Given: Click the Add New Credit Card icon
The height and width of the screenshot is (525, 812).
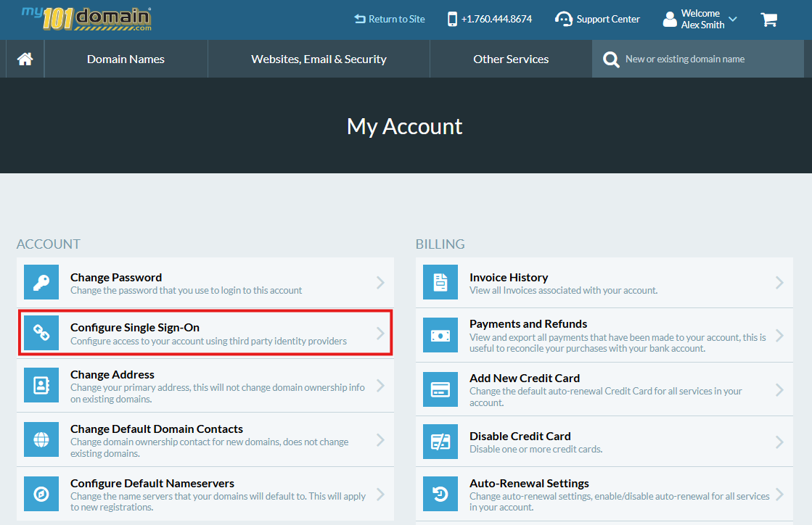Looking at the screenshot, I should point(440,389).
